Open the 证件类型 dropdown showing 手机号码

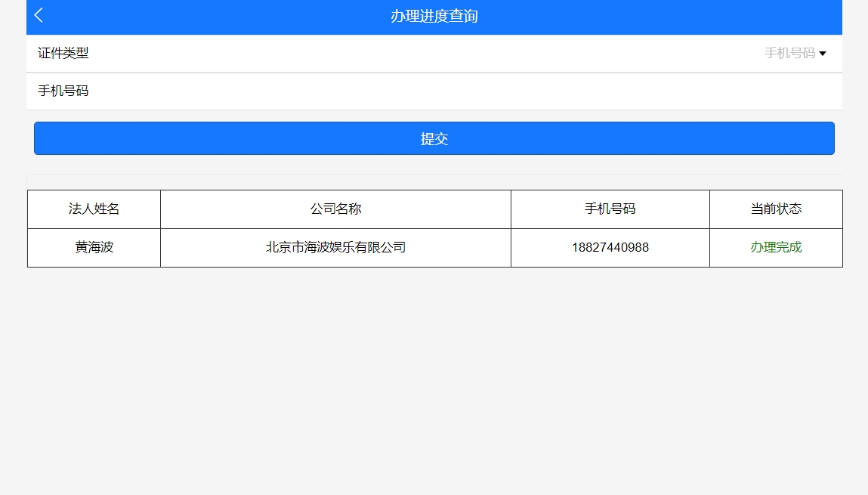pos(789,54)
